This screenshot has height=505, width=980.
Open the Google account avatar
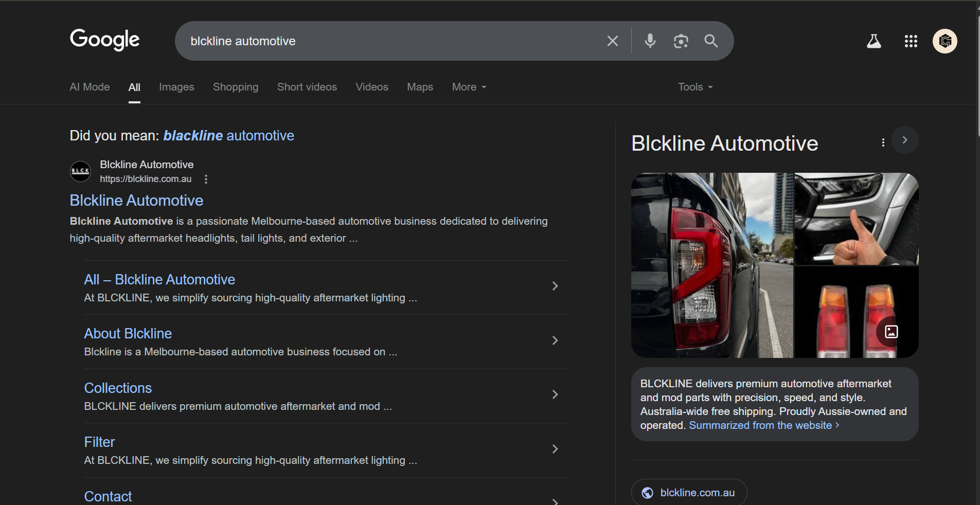(945, 41)
